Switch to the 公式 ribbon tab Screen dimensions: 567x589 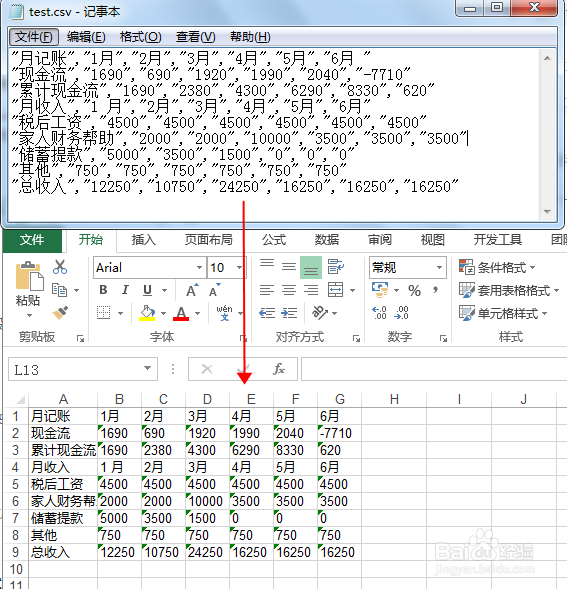[274, 240]
